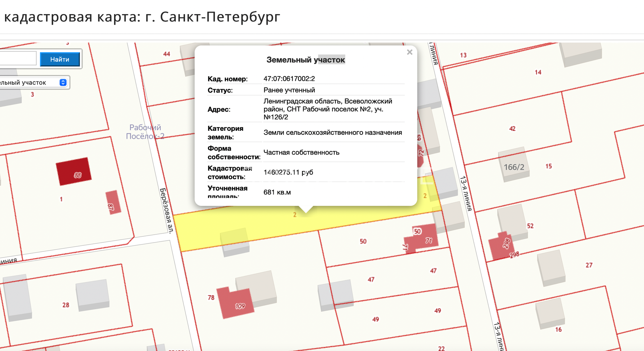
Task: Click the Кад. номер field label
Action: point(227,79)
